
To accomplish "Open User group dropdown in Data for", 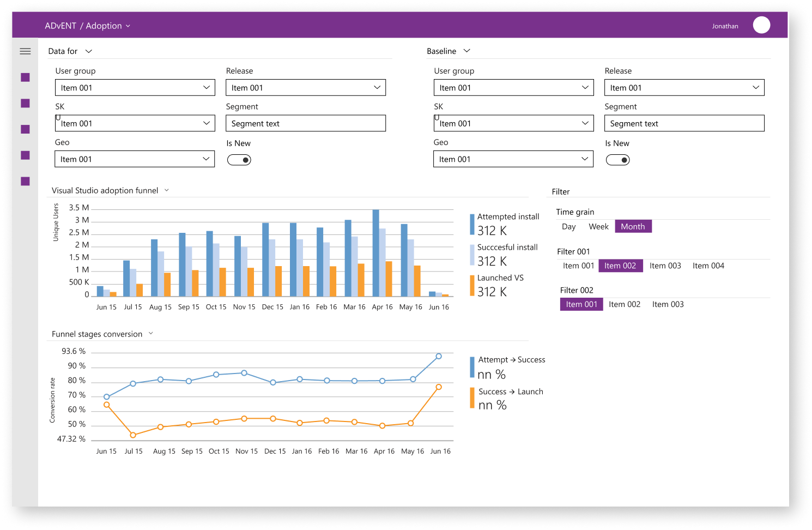I will tap(135, 88).
